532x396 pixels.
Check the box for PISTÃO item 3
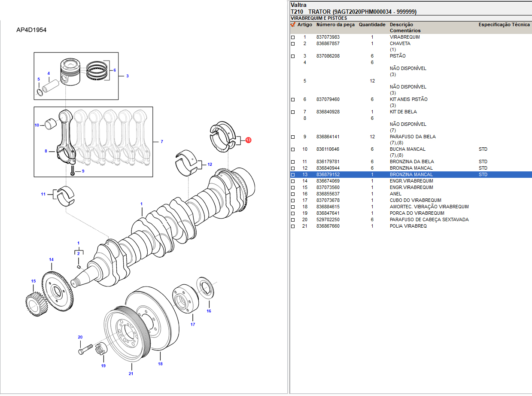pos(293,56)
